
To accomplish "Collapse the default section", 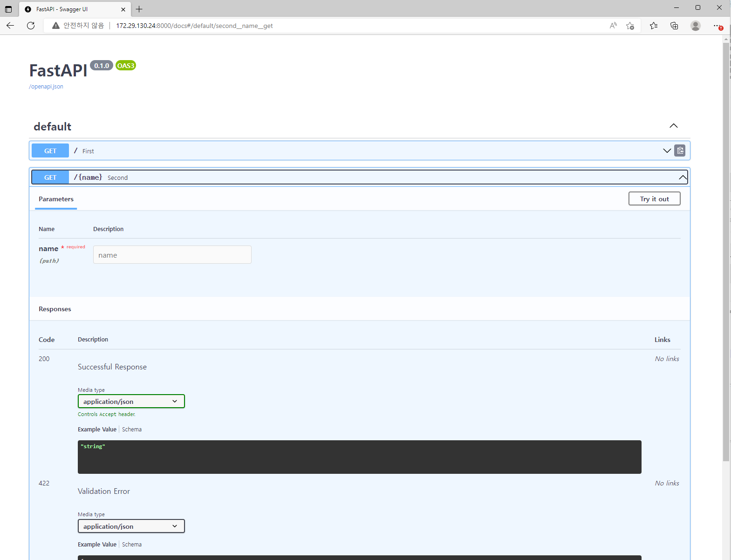I will tap(674, 126).
